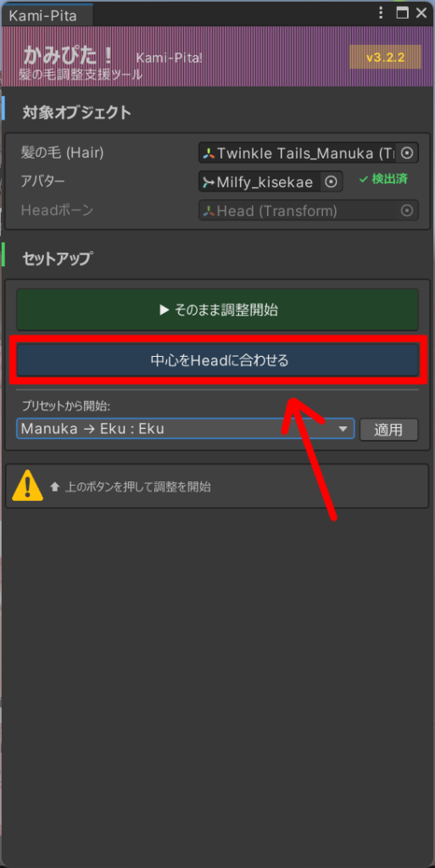This screenshot has height=868, width=435.
Task: Click the dropdown arrow of the preset list
Action: click(x=343, y=428)
